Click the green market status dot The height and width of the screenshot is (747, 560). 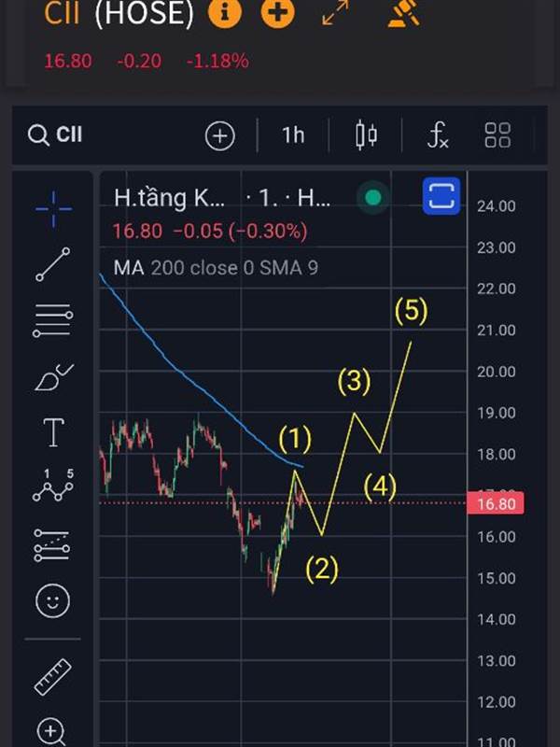(374, 197)
